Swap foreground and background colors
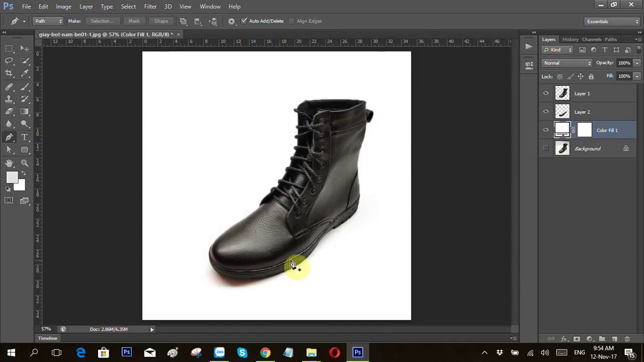The height and width of the screenshot is (362, 644). pyautogui.click(x=23, y=173)
